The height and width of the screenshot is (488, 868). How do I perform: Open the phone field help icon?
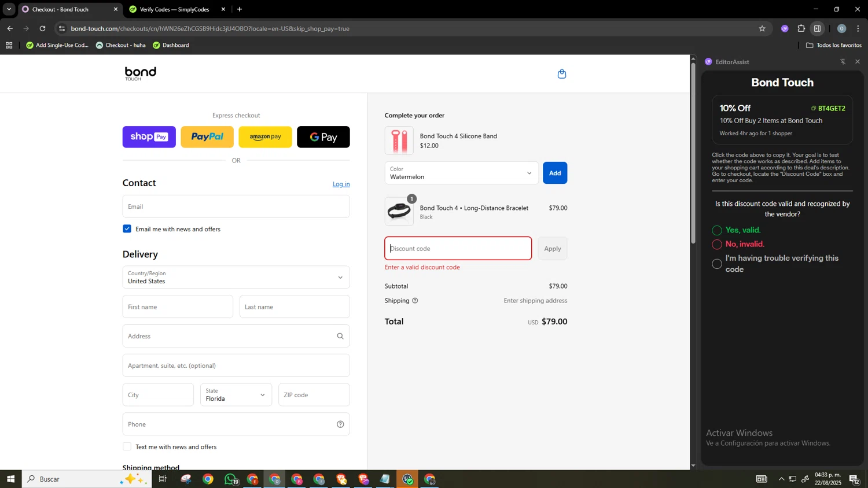tap(340, 424)
